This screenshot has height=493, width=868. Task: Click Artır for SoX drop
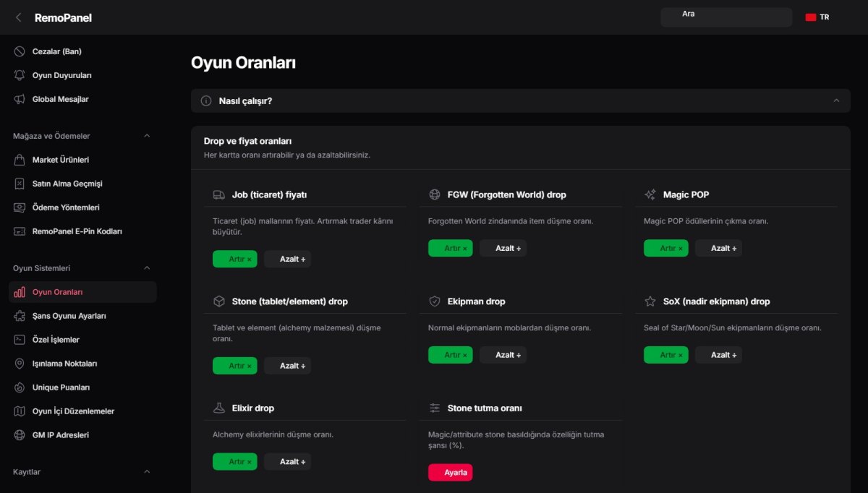[x=666, y=355]
